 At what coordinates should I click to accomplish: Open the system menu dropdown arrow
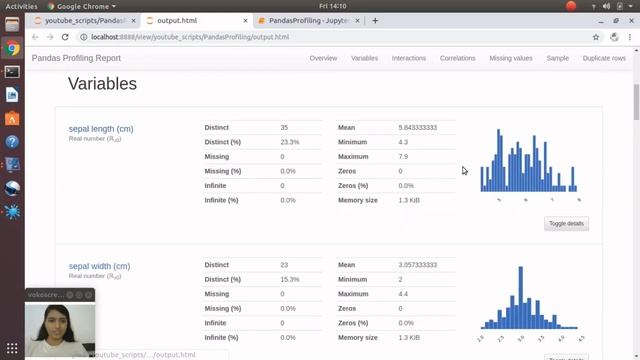pos(631,6)
